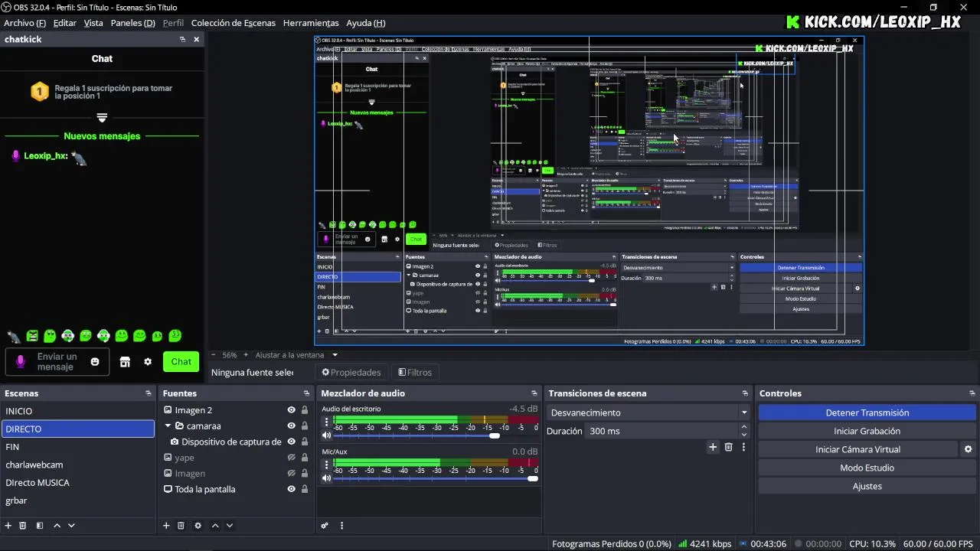The height and width of the screenshot is (551, 980).
Task: Hide Dispositivo de captura source
Action: tap(291, 442)
